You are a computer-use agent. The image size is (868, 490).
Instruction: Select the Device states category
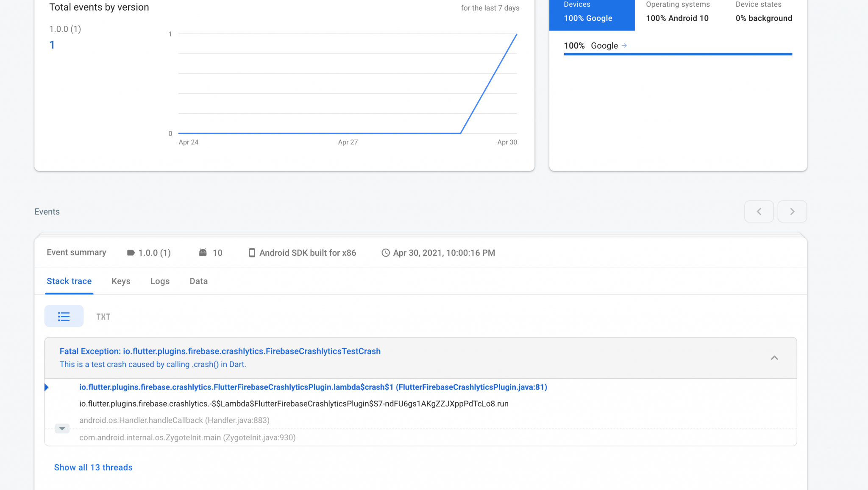tap(758, 4)
